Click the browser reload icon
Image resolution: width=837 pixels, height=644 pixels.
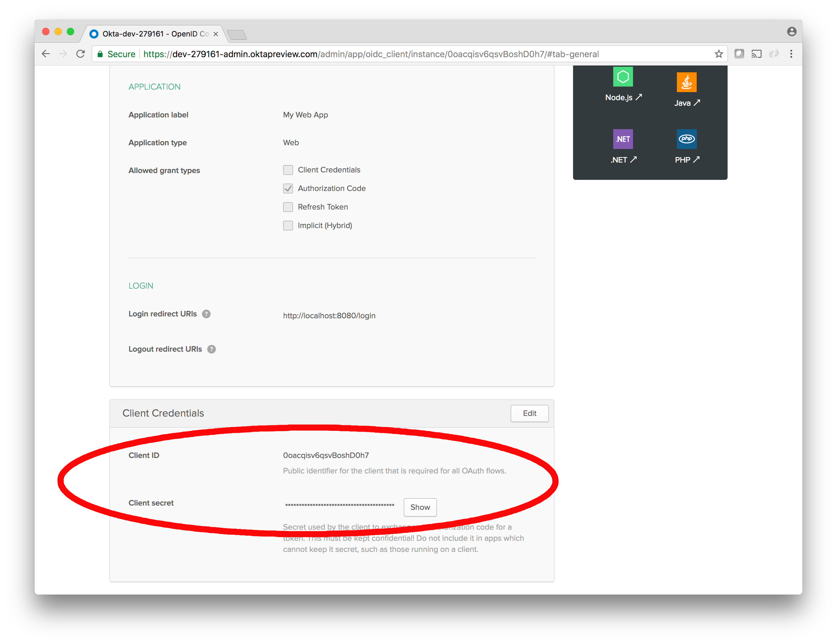80,54
